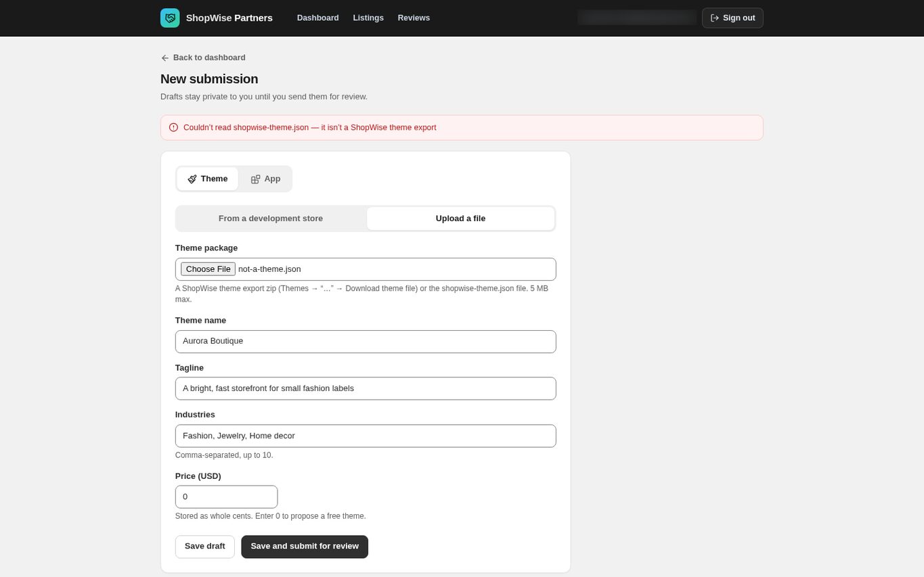Click the Sign out button
This screenshot has height=577, width=924.
point(732,18)
